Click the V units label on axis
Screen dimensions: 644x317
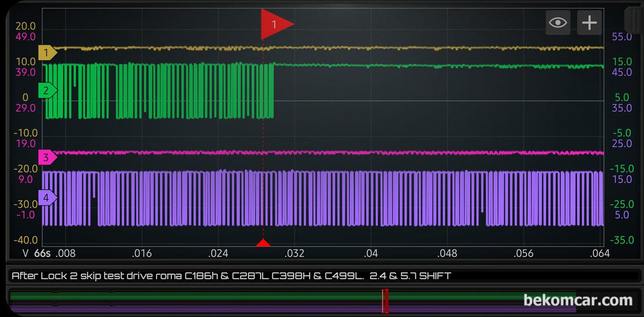26,253
